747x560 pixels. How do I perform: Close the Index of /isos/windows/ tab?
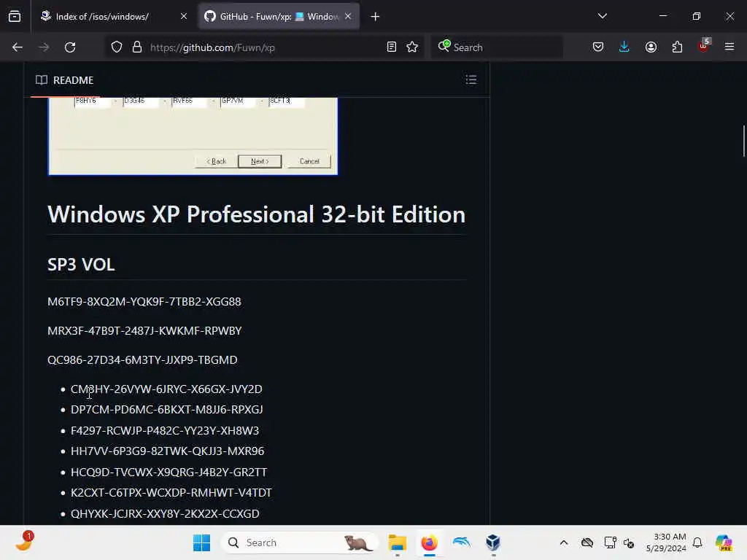coord(184,17)
